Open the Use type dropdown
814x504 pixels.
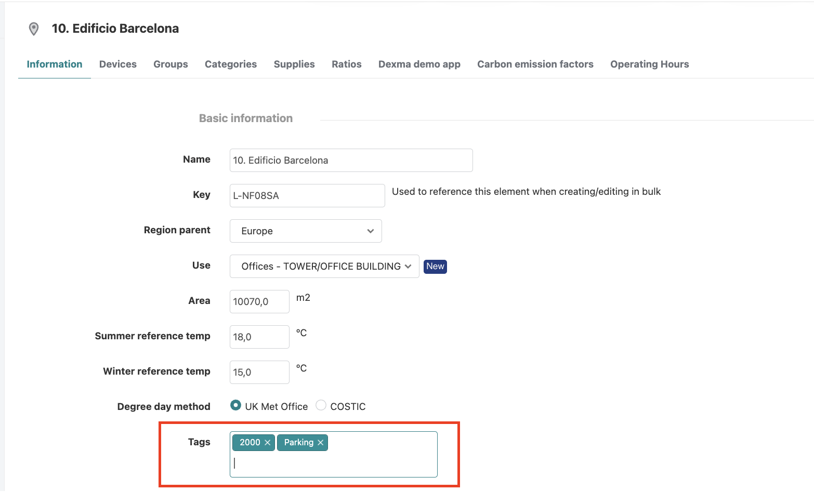324,267
